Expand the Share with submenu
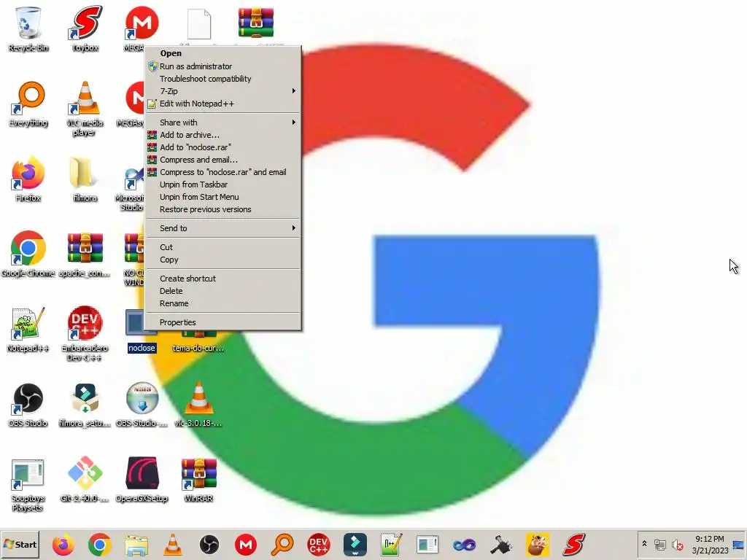The height and width of the screenshot is (560, 747). pyautogui.click(x=223, y=122)
